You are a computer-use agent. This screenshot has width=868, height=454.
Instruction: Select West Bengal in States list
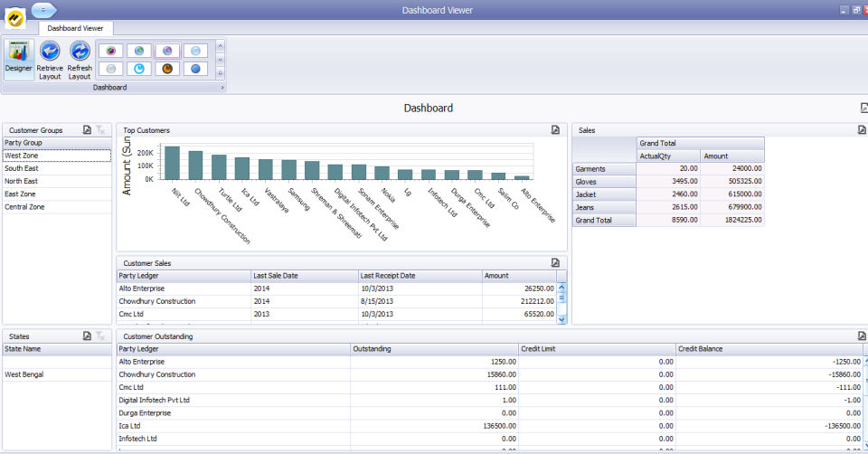click(24, 374)
